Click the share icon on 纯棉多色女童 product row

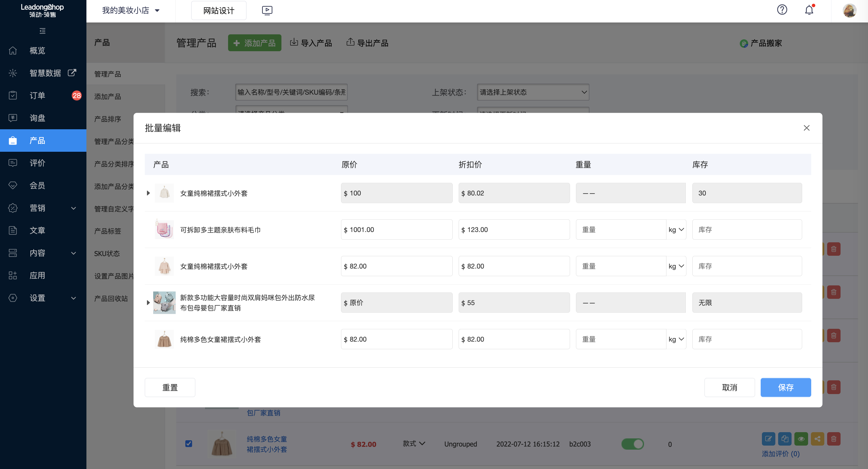point(818,439)
